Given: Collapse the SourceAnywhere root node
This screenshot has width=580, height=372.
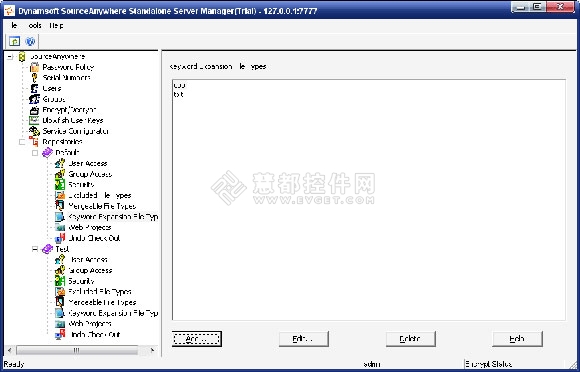Looking at the screenshot, I should pyautogui.click(x=10, y=57).
